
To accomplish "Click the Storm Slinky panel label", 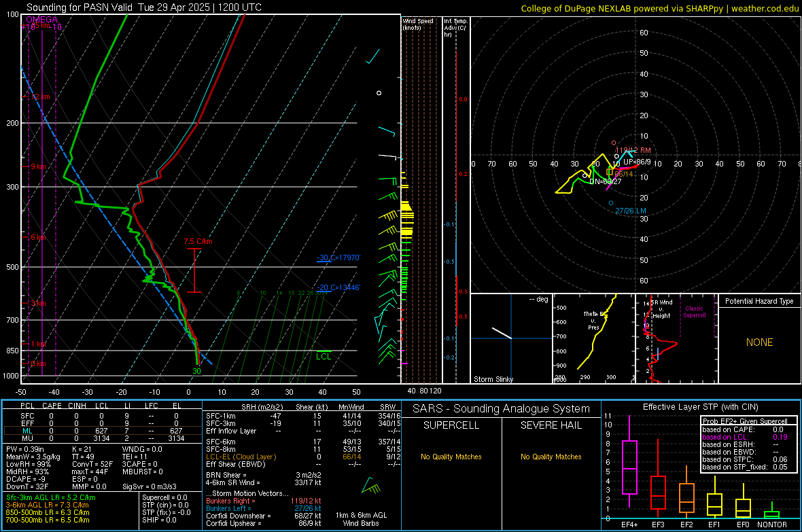I will click(x=493, y=379).
